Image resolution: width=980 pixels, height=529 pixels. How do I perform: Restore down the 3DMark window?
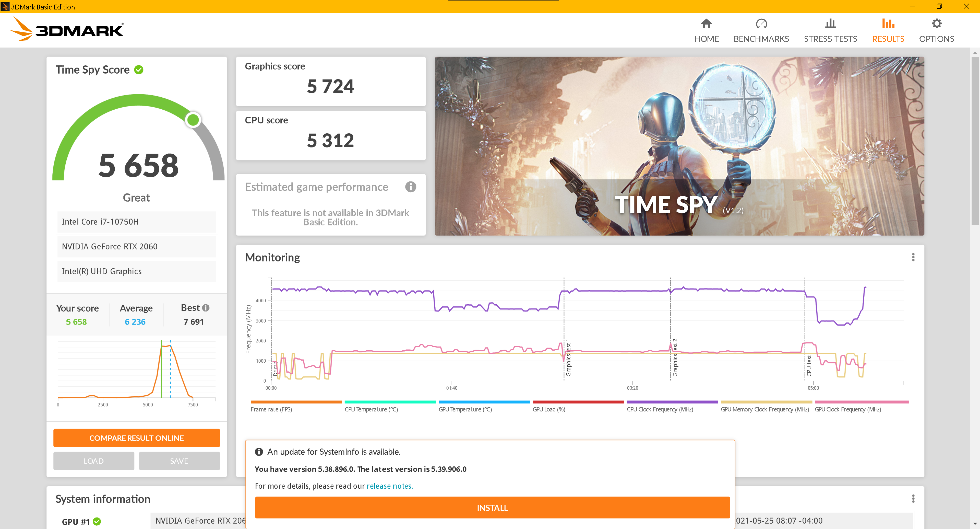point(939,6)
